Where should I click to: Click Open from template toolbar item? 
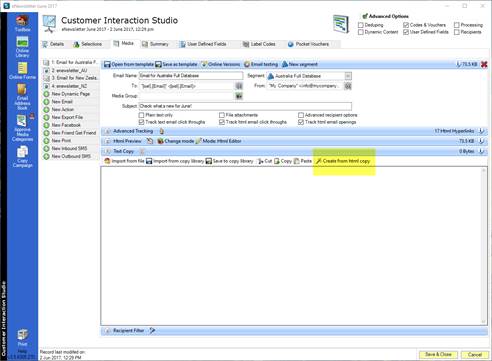129,64
